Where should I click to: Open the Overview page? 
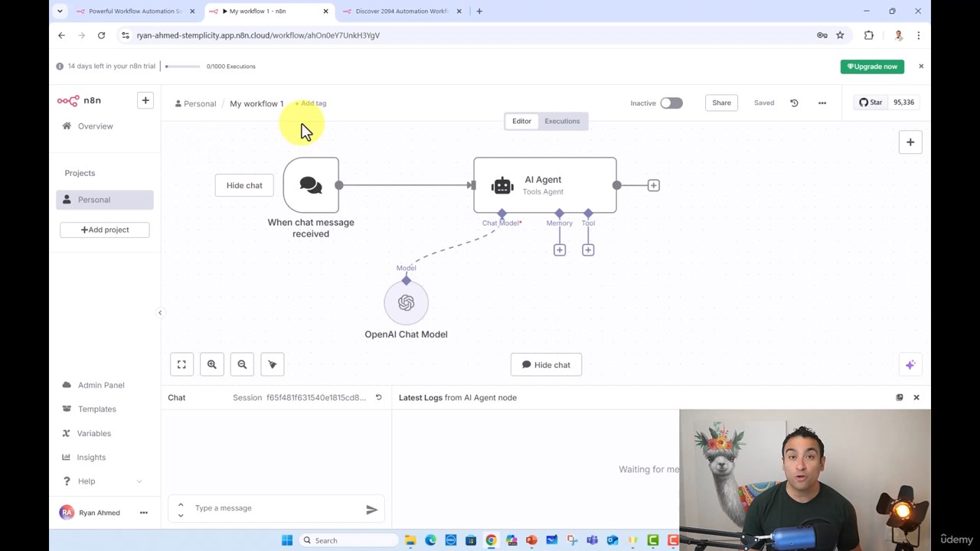point(95,126)
